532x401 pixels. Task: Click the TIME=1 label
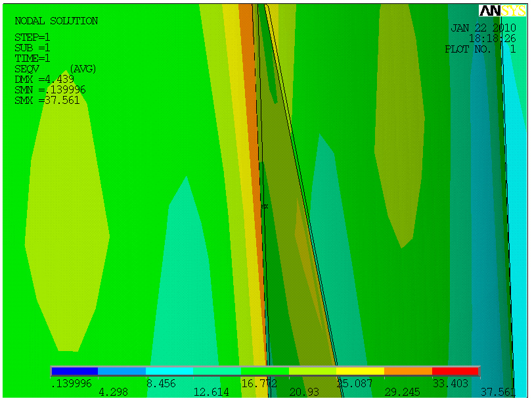coord(32,59)
